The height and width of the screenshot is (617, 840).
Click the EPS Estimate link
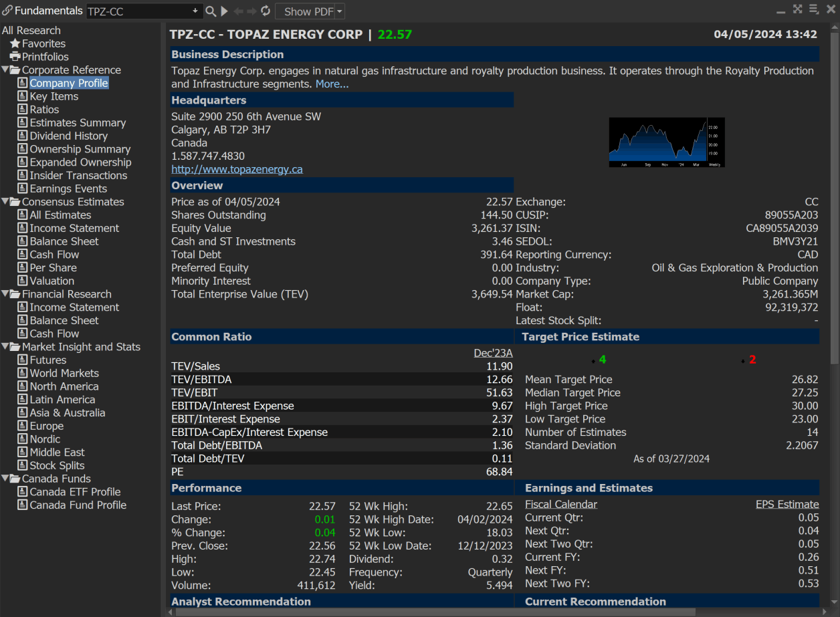pos(787,504)
